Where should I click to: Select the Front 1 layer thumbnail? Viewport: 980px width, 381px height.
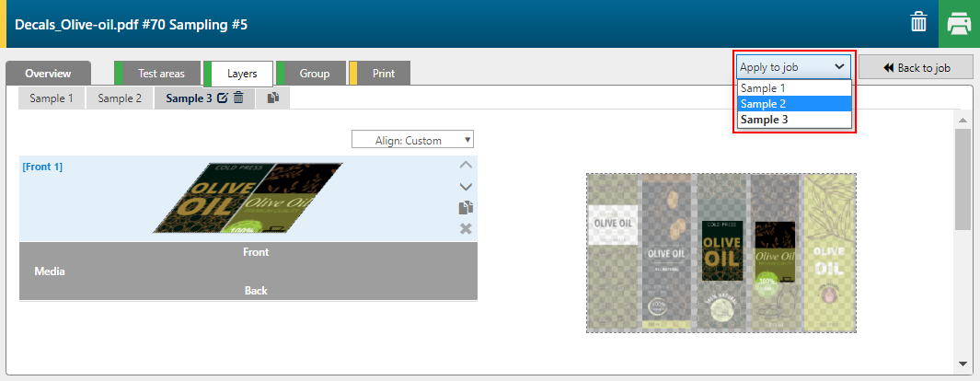(247, 199)
